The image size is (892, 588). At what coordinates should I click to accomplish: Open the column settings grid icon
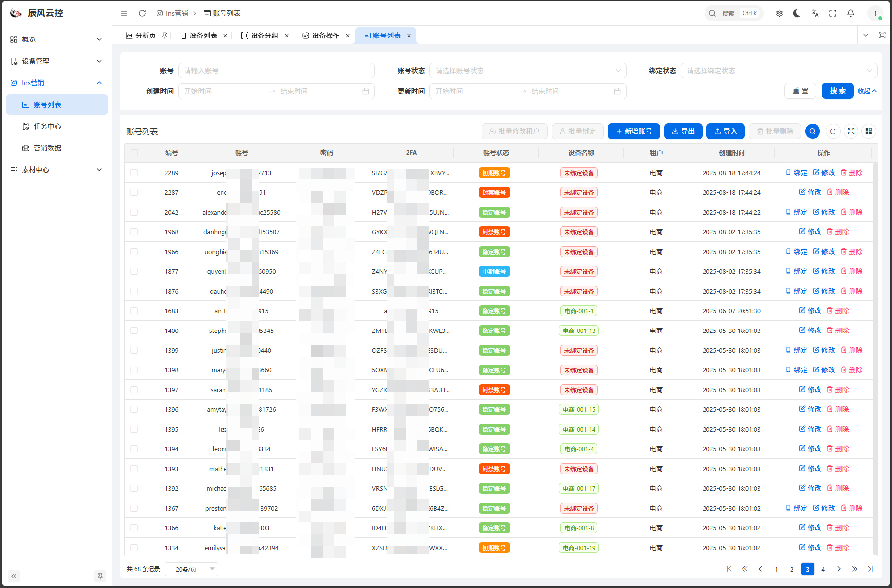[x=869, y=131]
